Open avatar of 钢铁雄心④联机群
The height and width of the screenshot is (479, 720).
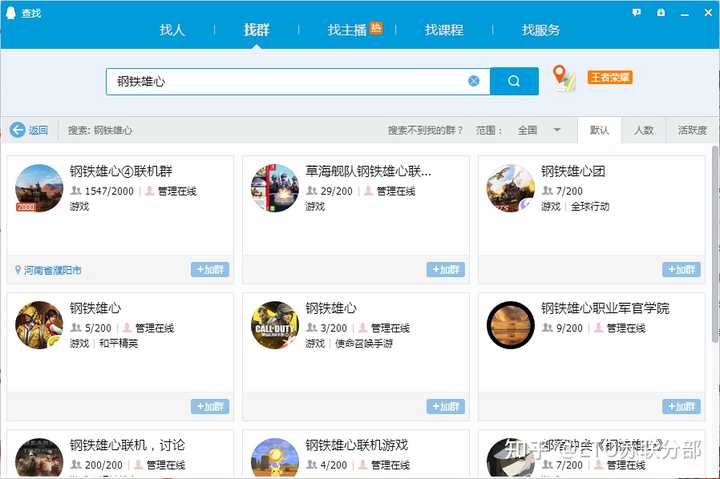click(x=39, y=188)
